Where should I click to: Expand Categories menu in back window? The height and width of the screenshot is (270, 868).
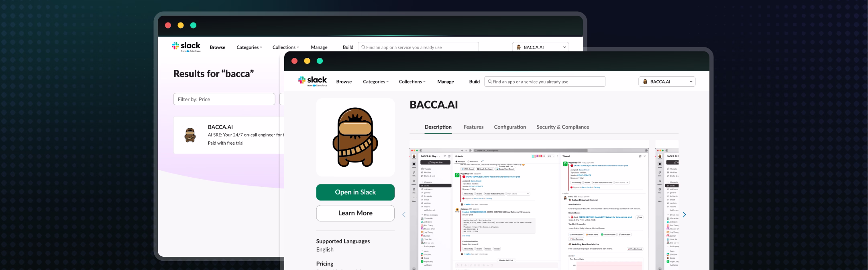249,47
